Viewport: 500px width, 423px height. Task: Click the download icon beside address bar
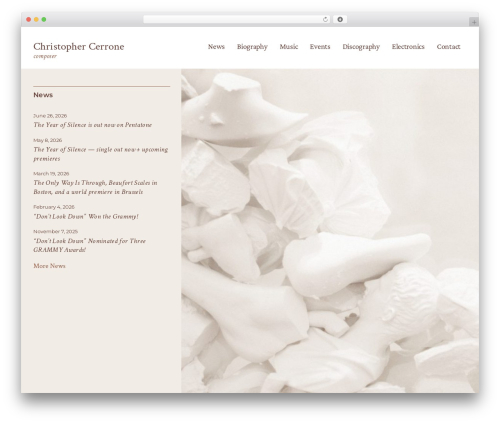340,20
